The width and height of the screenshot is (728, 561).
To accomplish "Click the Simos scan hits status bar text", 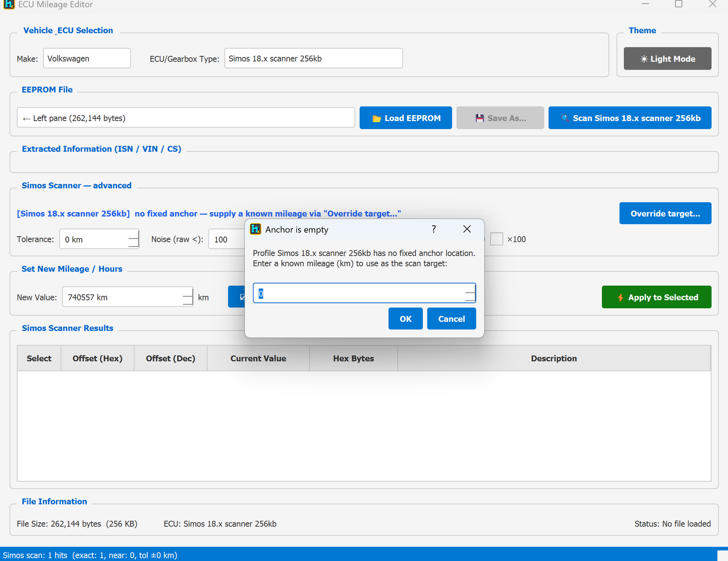I will pyautogui.click(x=90, y=555).
